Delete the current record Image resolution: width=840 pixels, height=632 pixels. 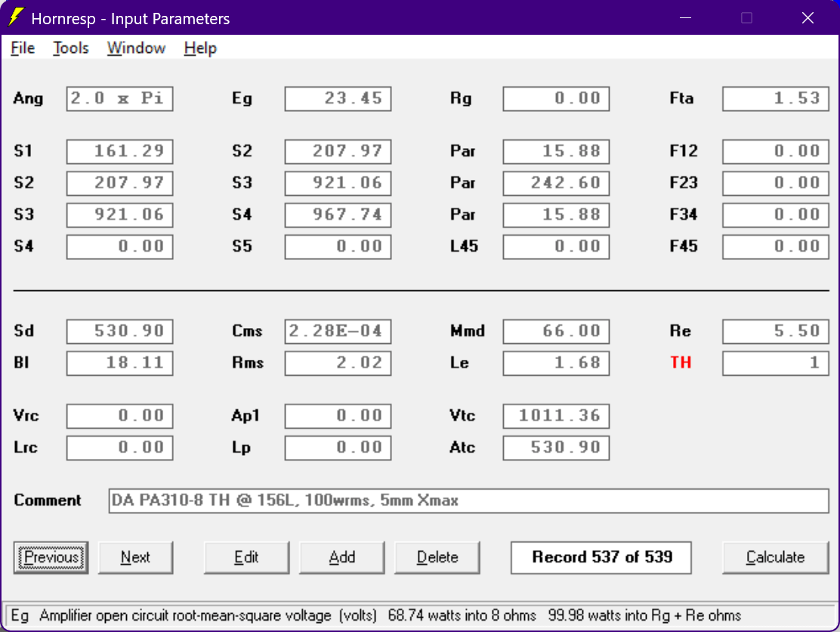437,557
